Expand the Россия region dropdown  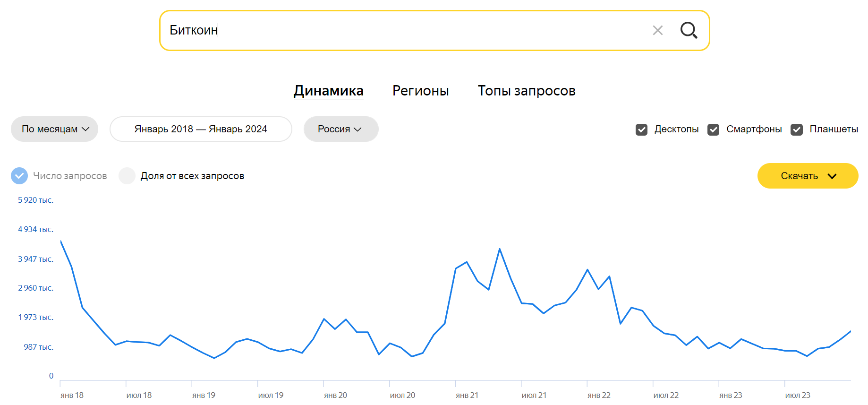[x=340, y=129]
